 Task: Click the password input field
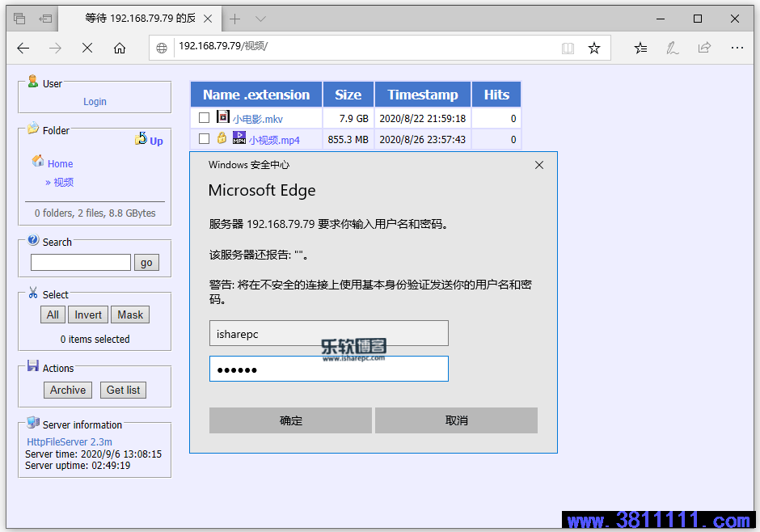point(328,369)
